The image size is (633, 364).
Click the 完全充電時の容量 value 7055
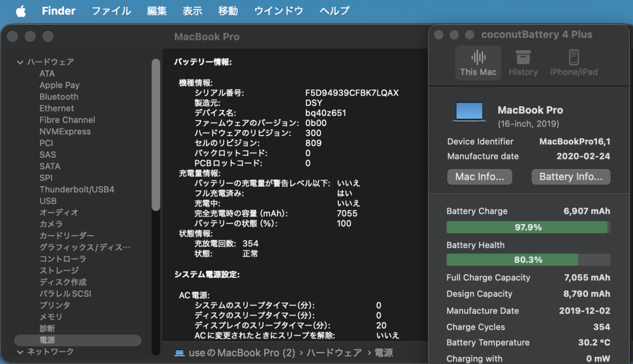347,213
